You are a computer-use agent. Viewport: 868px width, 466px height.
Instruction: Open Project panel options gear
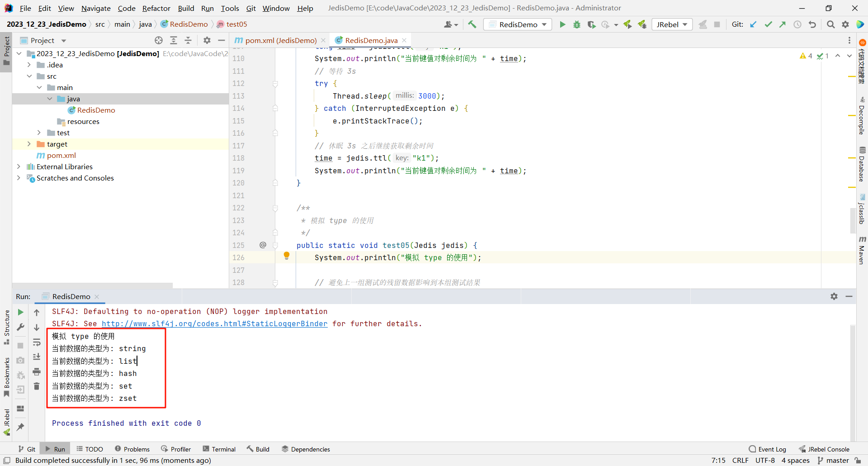click(207, 40)
